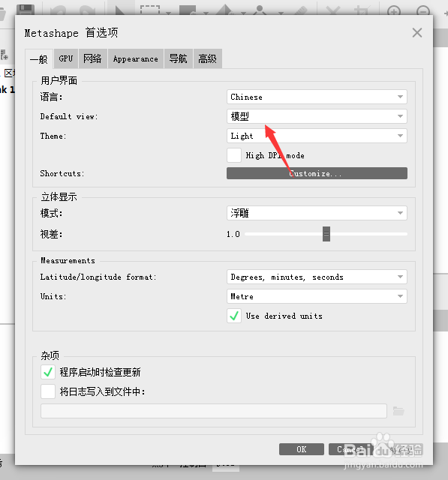Open the Units dropdown showing Metre
The image size is (448, 480).
point(317,296)
